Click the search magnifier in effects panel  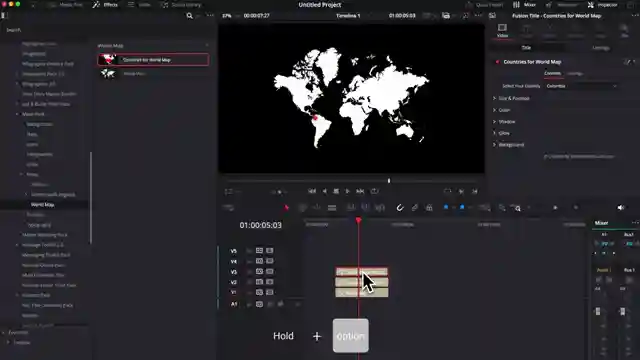(x=189, y=16)
